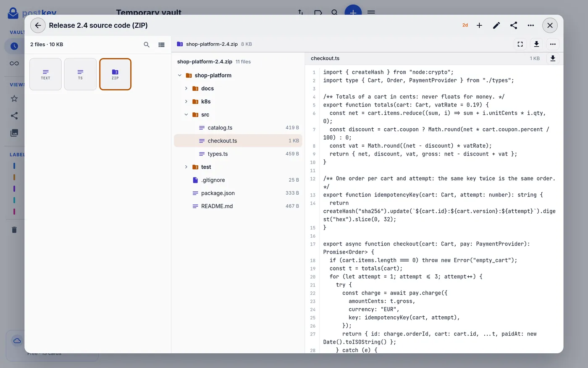Click the "11 files" count text
Screen dimensions: 588x368
[243, 62]
